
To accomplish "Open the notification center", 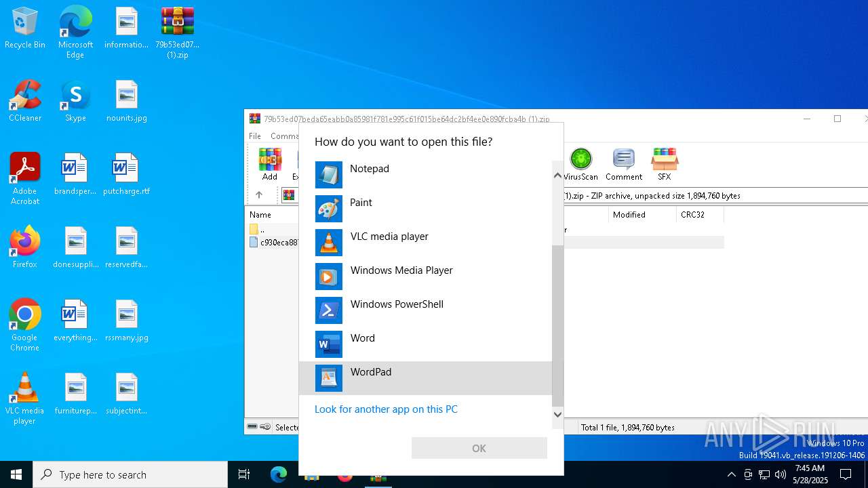I will pyautogui.click(x=846, y=474).
